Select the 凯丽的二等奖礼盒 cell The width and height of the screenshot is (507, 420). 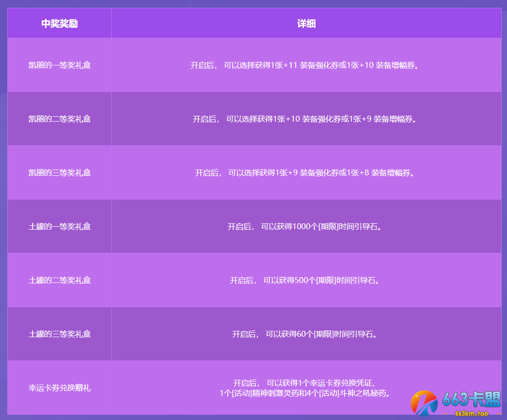pyautogui.click(x=60, y=119)
